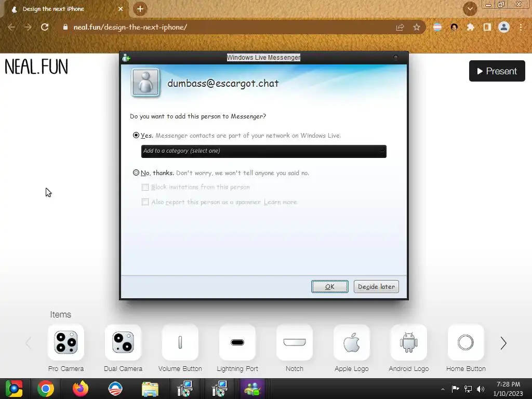Show hidden tray icons arrow
The image size is (532, 399).
(443, 389)
